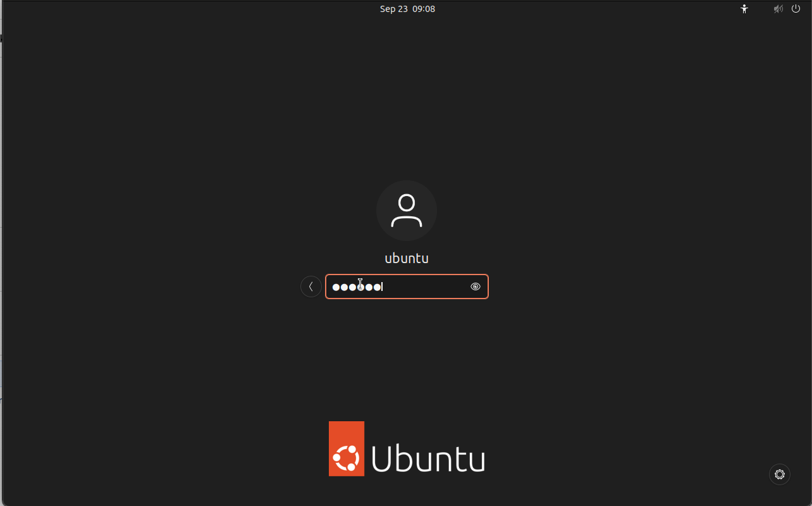Open the clock menu showing Sep 23 09:08
Screen dimensions: 812x506
[407, 9]
